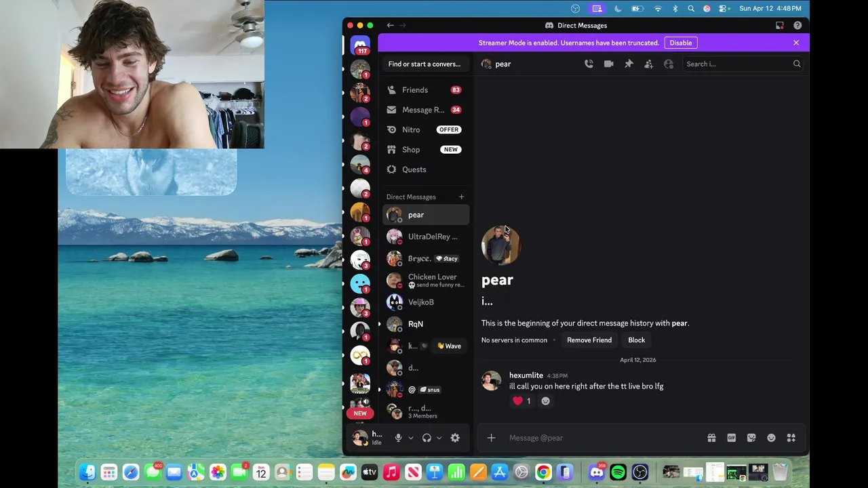The height and width of the screenshot is (488, 868).
Task: Send a gift from message bar
Action: tap(711, 438)
